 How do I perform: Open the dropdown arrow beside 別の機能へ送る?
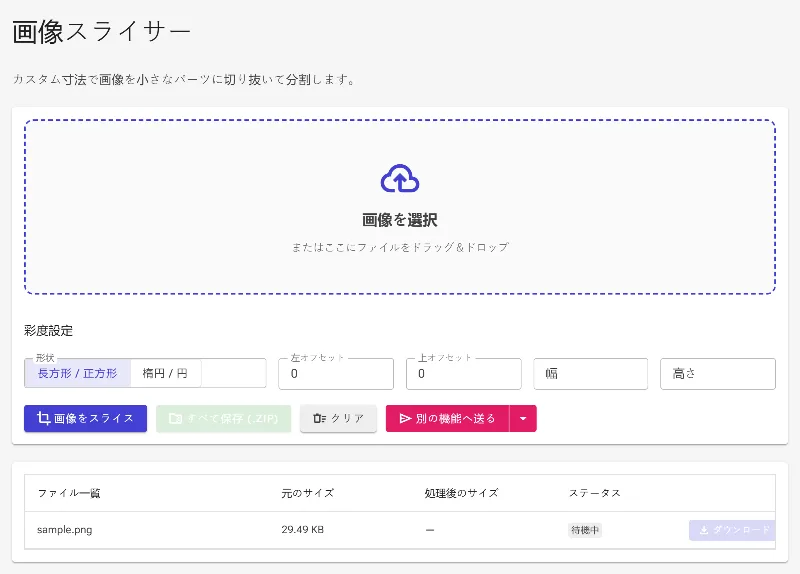(x=523, y=418)
